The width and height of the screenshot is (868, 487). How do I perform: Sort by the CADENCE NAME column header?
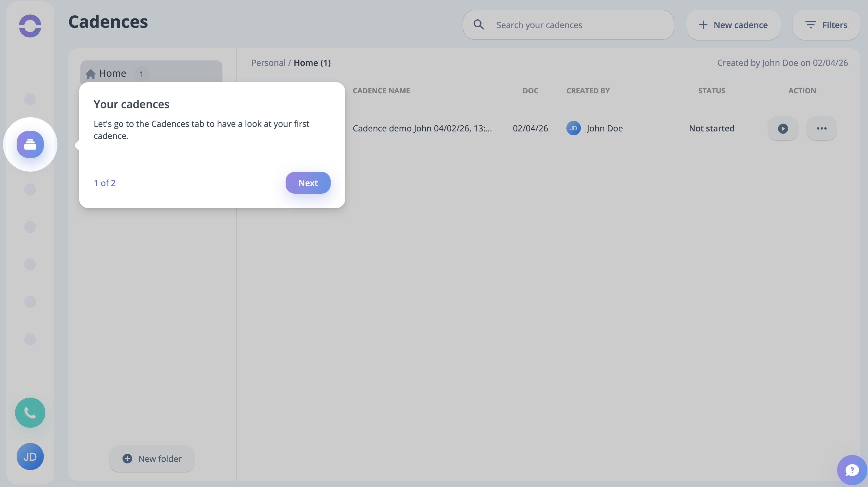click(x=381, y=91)
